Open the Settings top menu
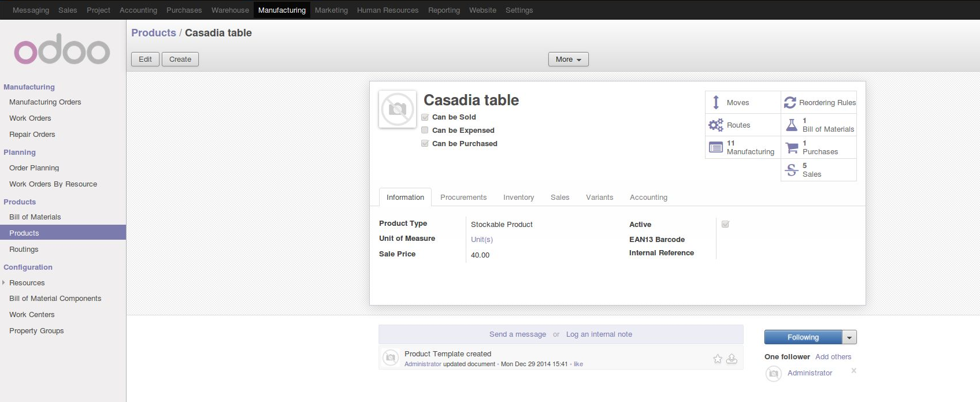980x402 pixels. pyautogui.click(x=519, y=10)
